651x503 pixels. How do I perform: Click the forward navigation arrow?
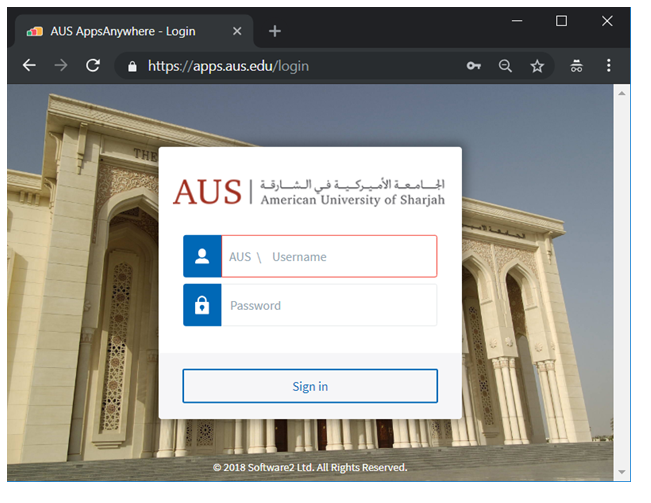(x=61, y=65)
